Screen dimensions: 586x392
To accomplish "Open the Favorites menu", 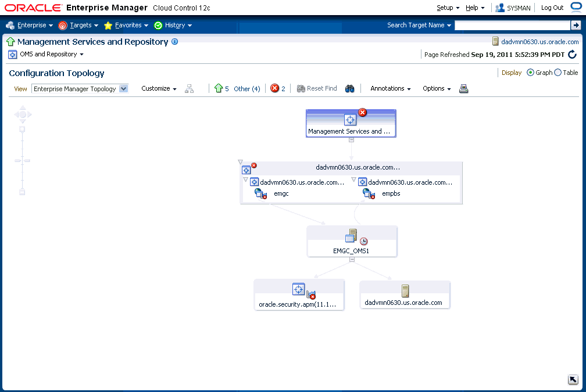I will pyautogui.click(x=131, y=25).
